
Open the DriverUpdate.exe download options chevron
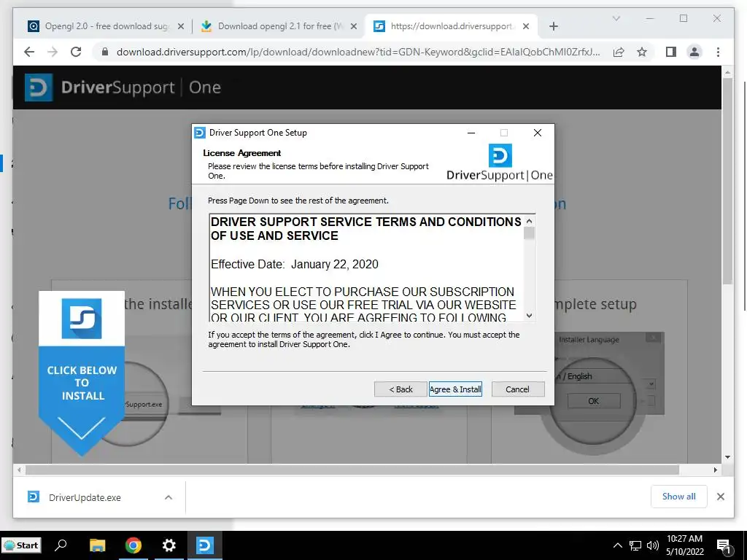coord(169,497)
